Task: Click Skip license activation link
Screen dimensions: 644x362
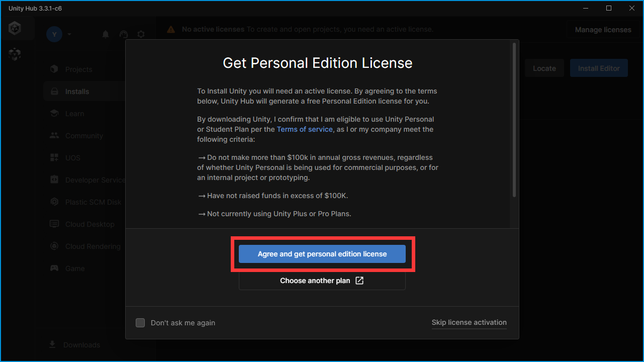Action: pos(469,322)
